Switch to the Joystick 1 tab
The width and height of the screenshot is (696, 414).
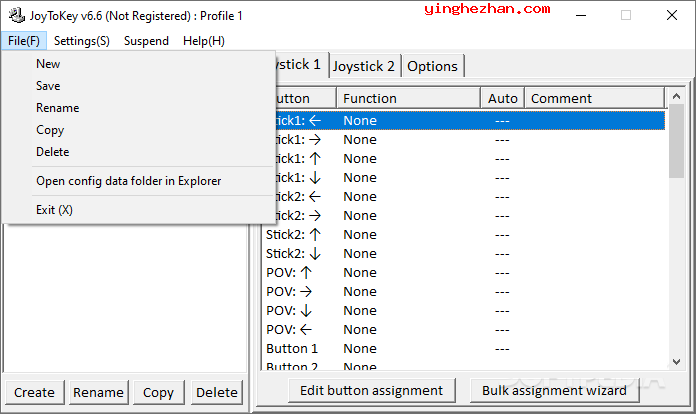(x=302, y=65)
